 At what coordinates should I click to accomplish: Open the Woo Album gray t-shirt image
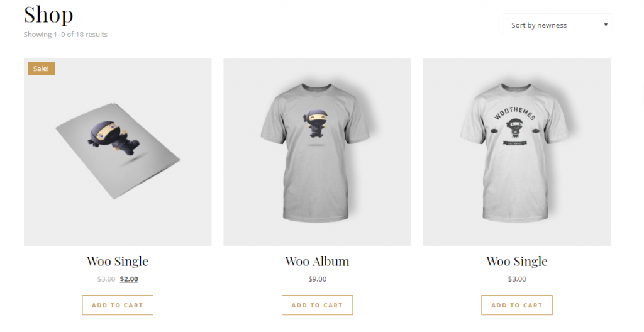click(x=317, y=152)
